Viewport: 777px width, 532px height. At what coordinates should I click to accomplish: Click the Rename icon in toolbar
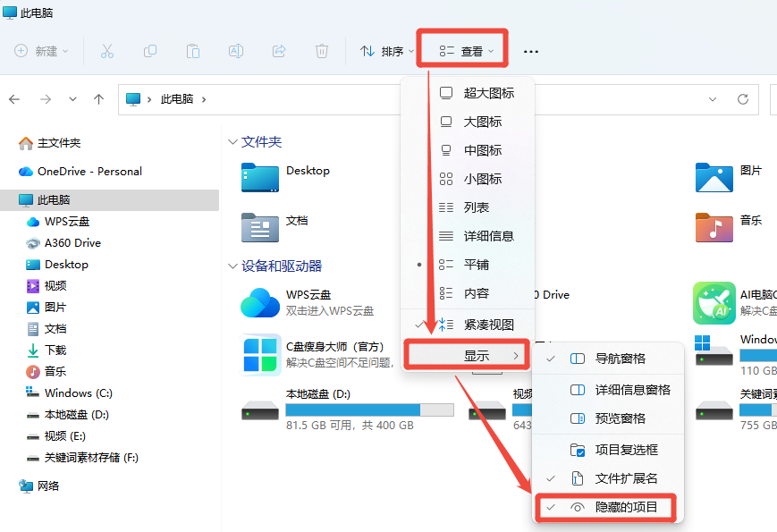click(x=236, y=51)
